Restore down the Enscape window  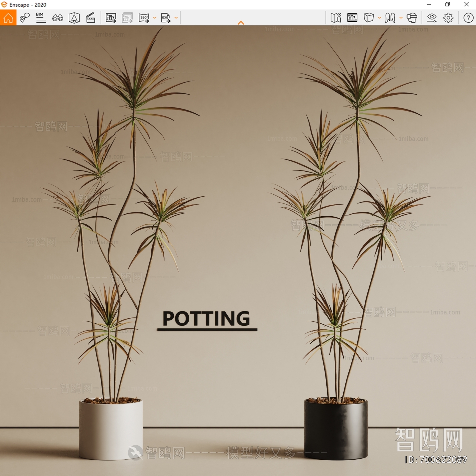447,4
